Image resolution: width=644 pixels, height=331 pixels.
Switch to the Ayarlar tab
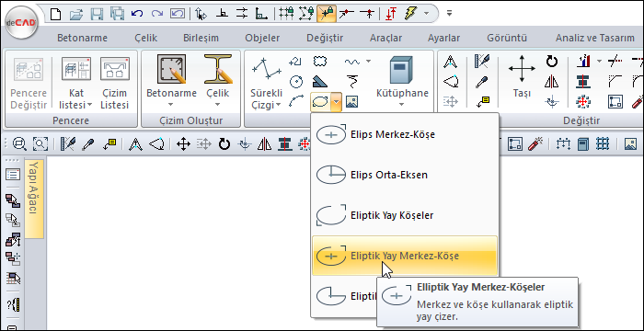(444, 39)
